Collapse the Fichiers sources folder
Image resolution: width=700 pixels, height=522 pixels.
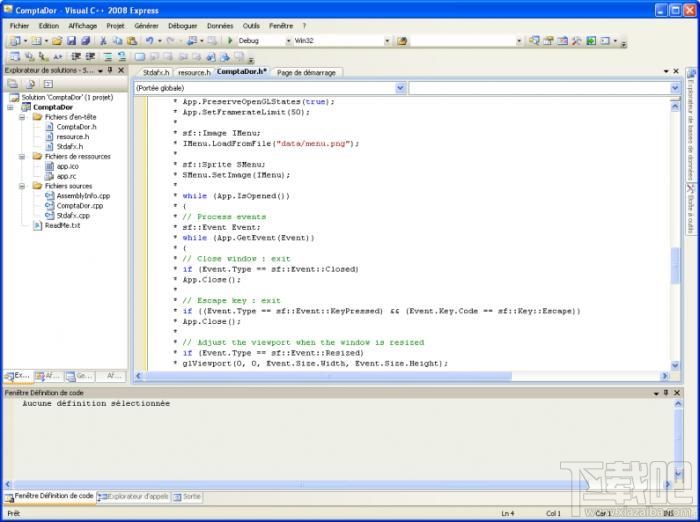pyautogui.click(x=23, y=186)
